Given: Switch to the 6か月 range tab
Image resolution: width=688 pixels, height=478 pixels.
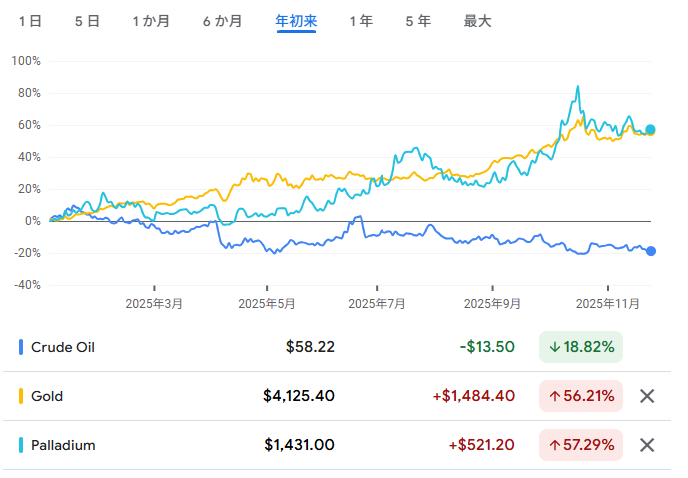Looking at the screenshot, I should coord(222,21).
